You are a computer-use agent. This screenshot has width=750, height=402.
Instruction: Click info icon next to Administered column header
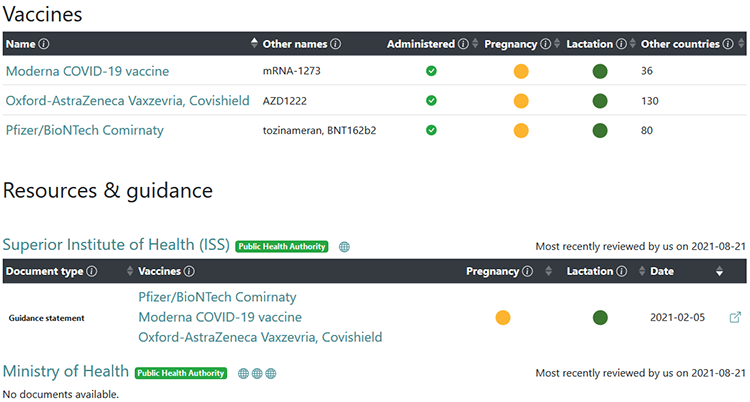tap(463, 44)
